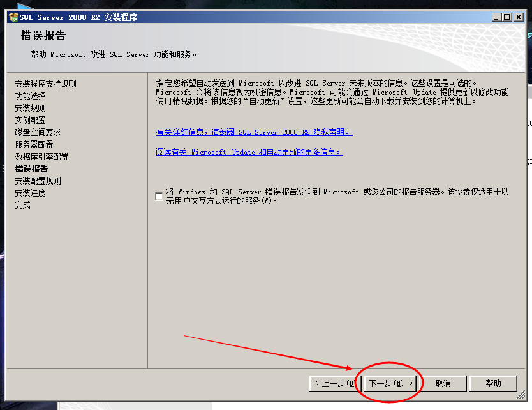This screenshot has width=532, height=410.
Task: Select 数据库引擎配置 step in sidebar
Action: tap(41, 156)
